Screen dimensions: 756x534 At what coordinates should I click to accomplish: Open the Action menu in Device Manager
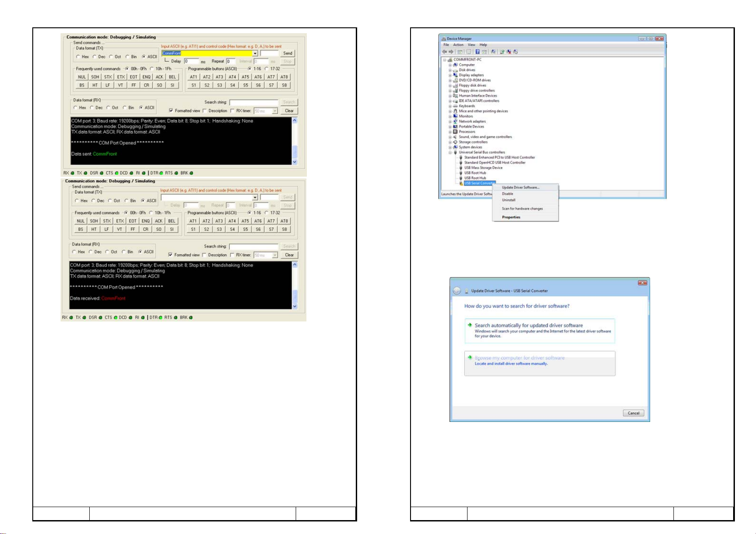458,45
